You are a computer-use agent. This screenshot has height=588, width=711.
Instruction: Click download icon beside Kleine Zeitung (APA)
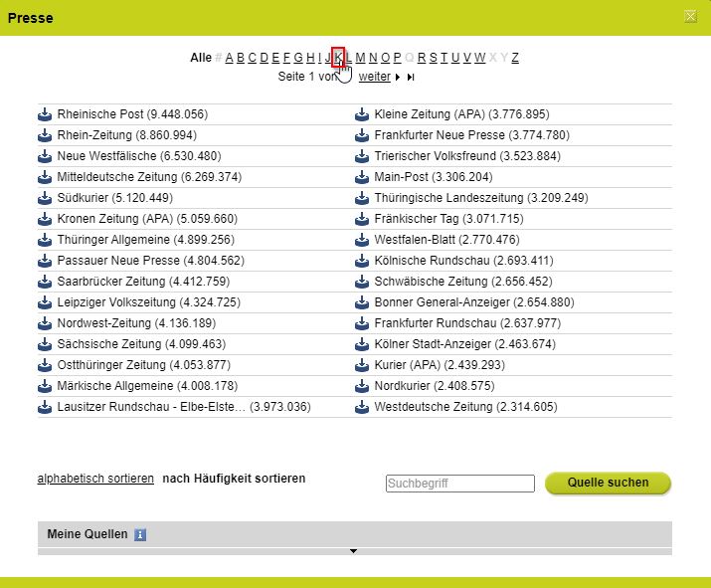coord(361,114)
